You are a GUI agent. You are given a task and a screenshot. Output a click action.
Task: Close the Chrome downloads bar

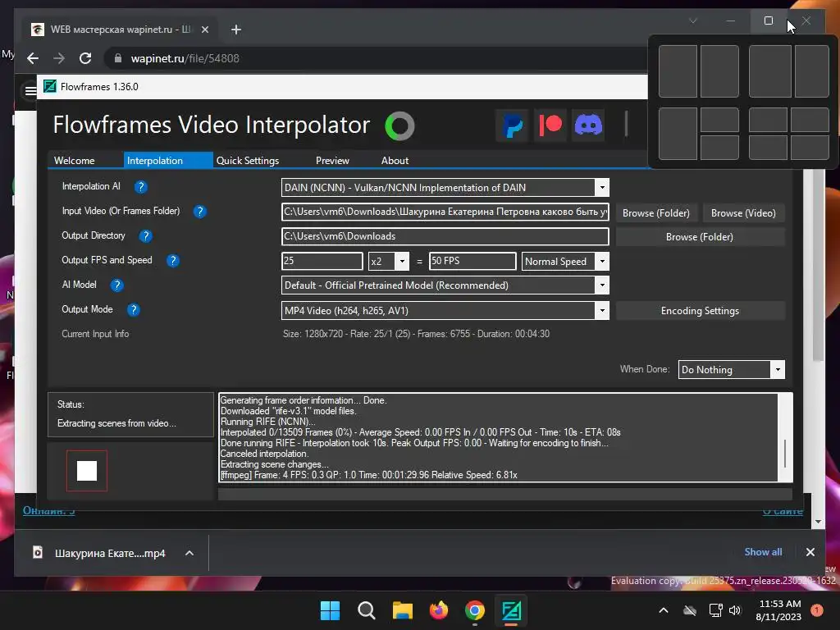tap(810, 552)
